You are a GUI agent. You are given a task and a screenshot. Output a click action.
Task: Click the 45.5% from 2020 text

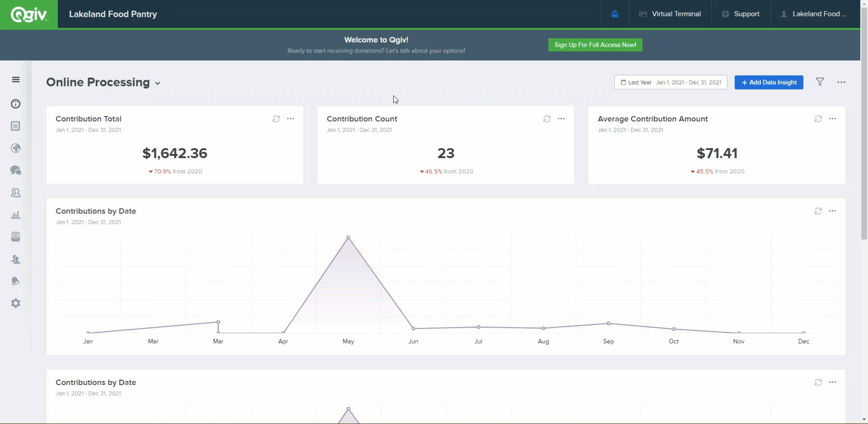click(x=717, y=172)
